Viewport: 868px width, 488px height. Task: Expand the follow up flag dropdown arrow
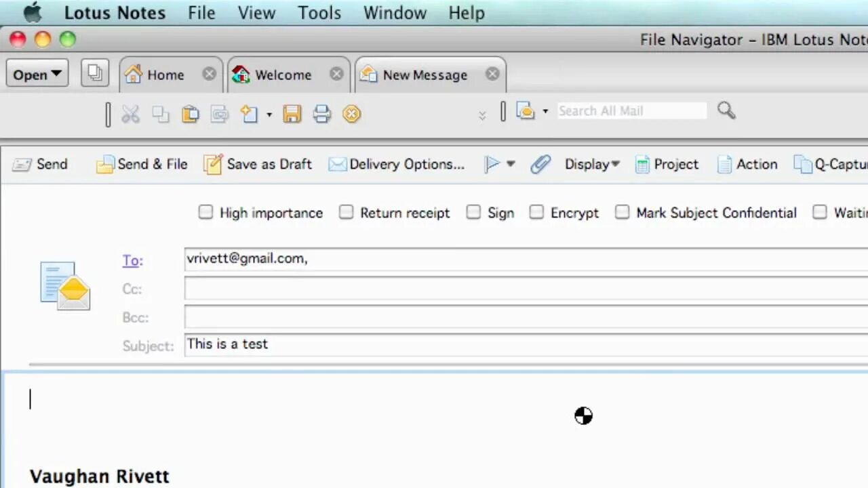(x=511, y=164)
